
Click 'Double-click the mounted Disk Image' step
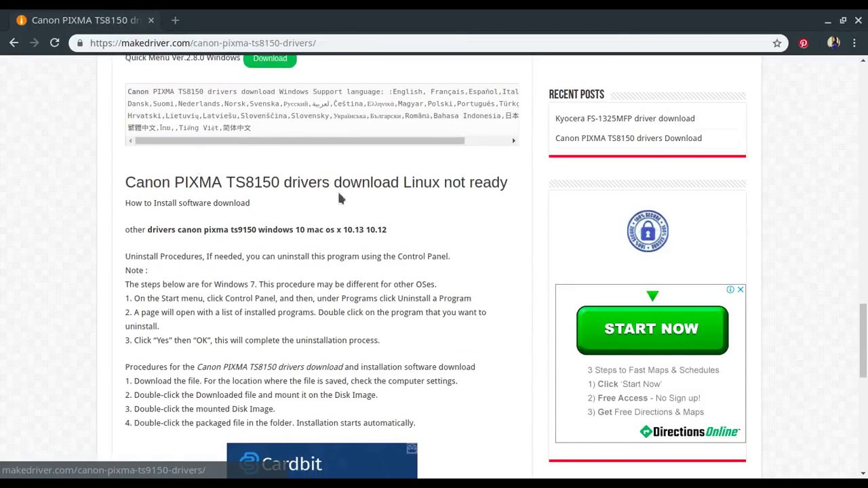click(200, 409)
